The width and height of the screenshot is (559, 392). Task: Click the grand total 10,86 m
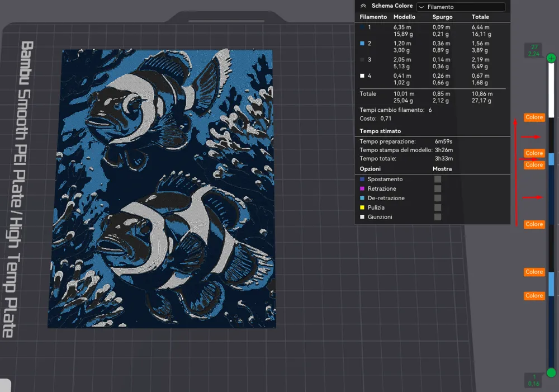coord(482,94)
